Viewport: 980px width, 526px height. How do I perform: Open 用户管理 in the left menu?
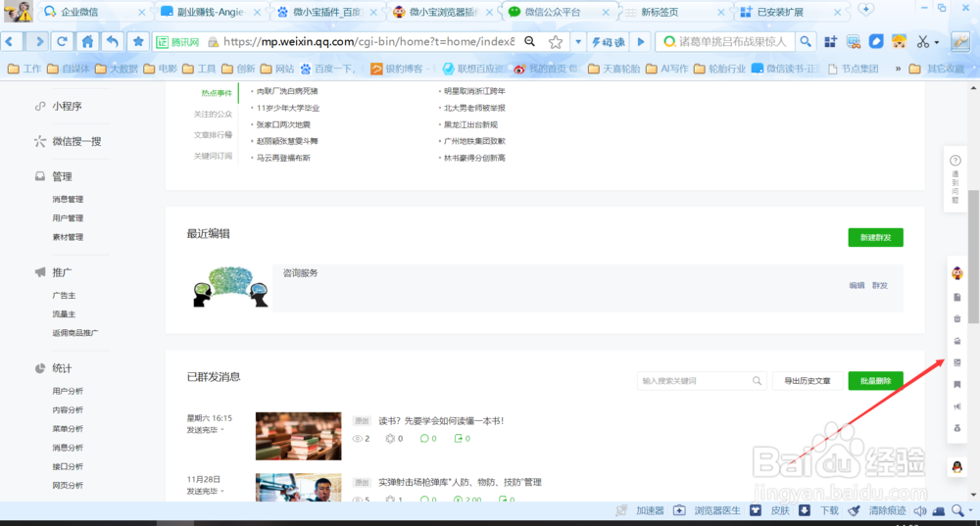[x=68, y=218]
